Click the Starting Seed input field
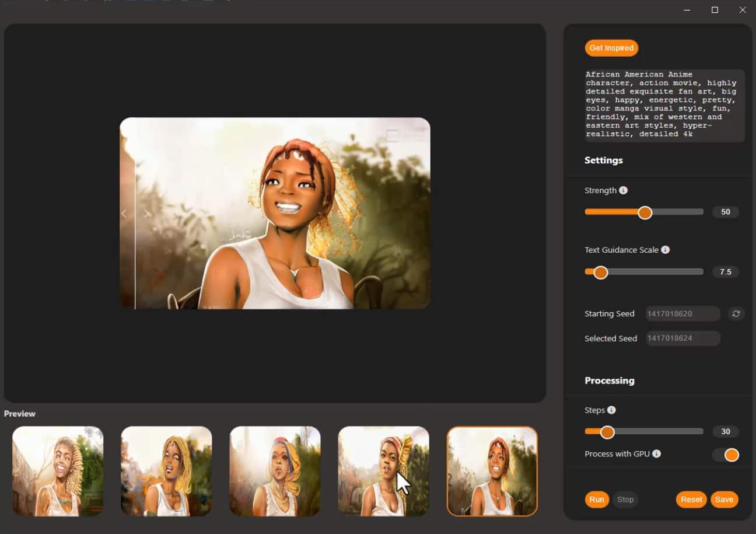The width and height of the screenshot is (756, 534). 682,314
